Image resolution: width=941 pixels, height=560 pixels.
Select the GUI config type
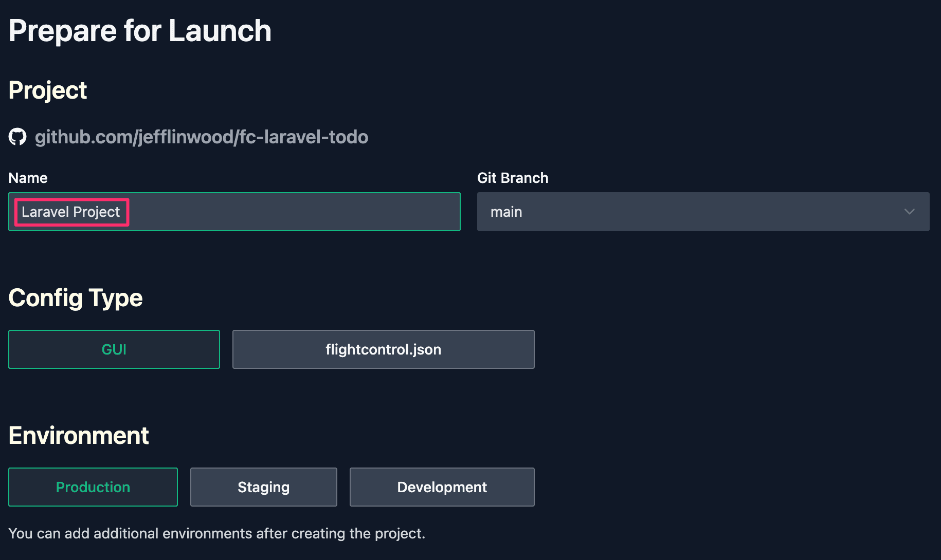point(114,349)
